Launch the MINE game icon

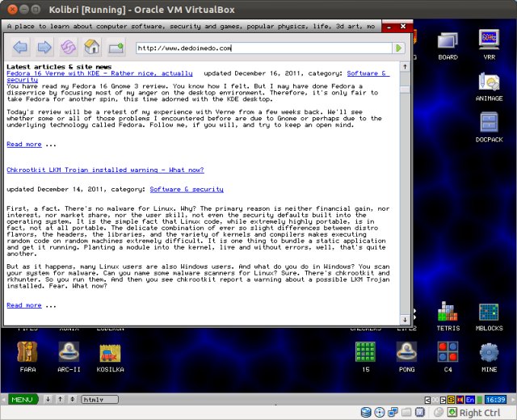point(489,356)
